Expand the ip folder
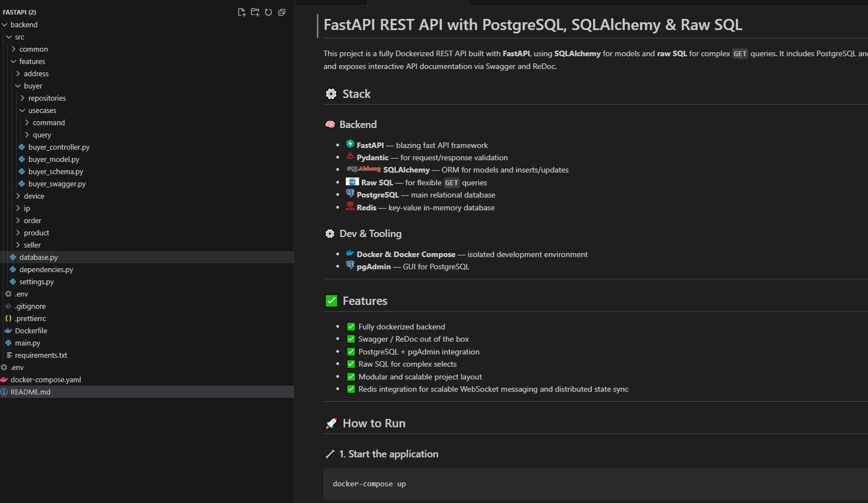The image size is (868, 503). click(x=18, y=208)
